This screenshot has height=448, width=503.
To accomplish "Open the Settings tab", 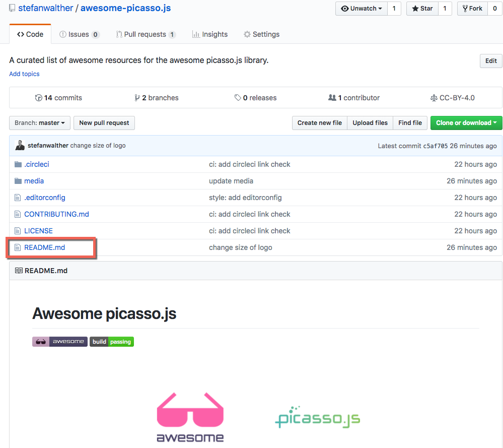I will click(x=261, y=34).
